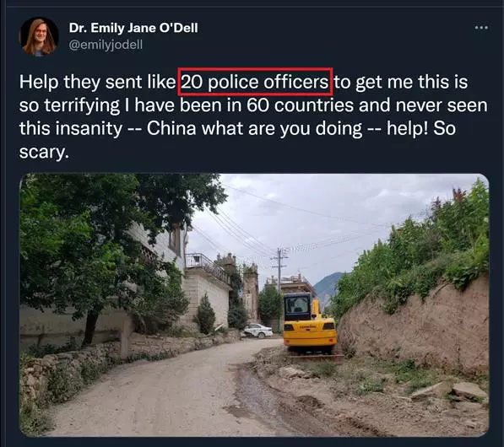This screenshot has height=447, width=504.
Task: Click Dr. Emily Jane O'Dell's profile avatar
Action: click(x=39, y=37)
